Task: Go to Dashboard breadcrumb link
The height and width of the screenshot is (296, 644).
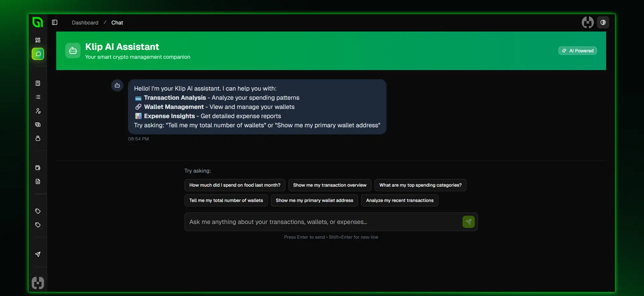Action: tap(85, 23)
